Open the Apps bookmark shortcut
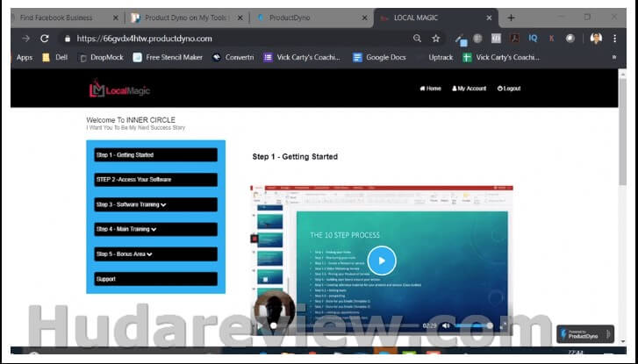Viewport: 638px width, 364px height. (x=25, y=57)
